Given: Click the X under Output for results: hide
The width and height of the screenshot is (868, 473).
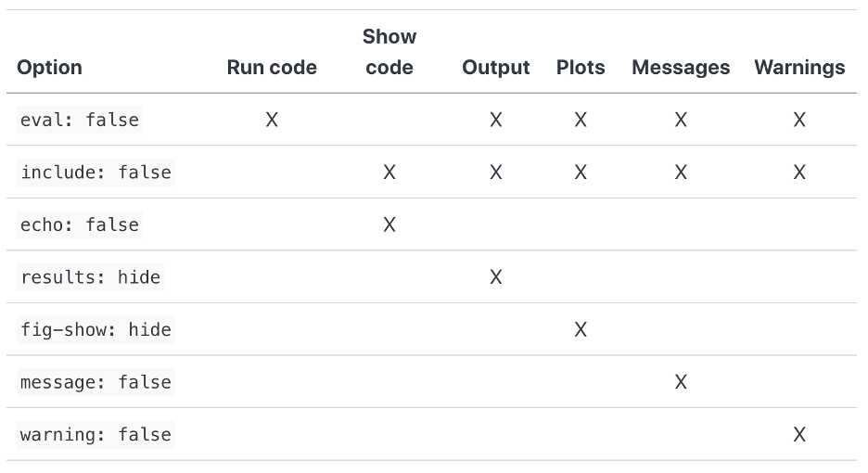Looking at the screenshot, I should pyautogui.click(x=496, y=277).
